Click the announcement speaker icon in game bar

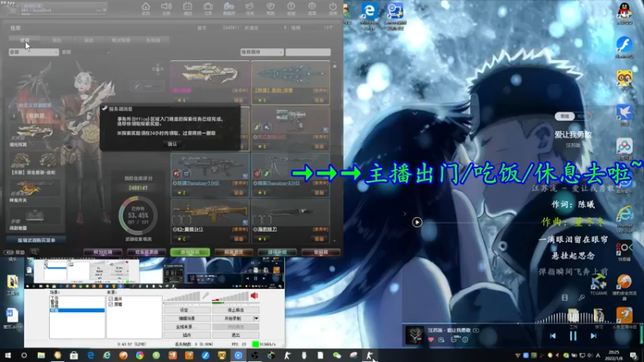(x=167, y=6)
